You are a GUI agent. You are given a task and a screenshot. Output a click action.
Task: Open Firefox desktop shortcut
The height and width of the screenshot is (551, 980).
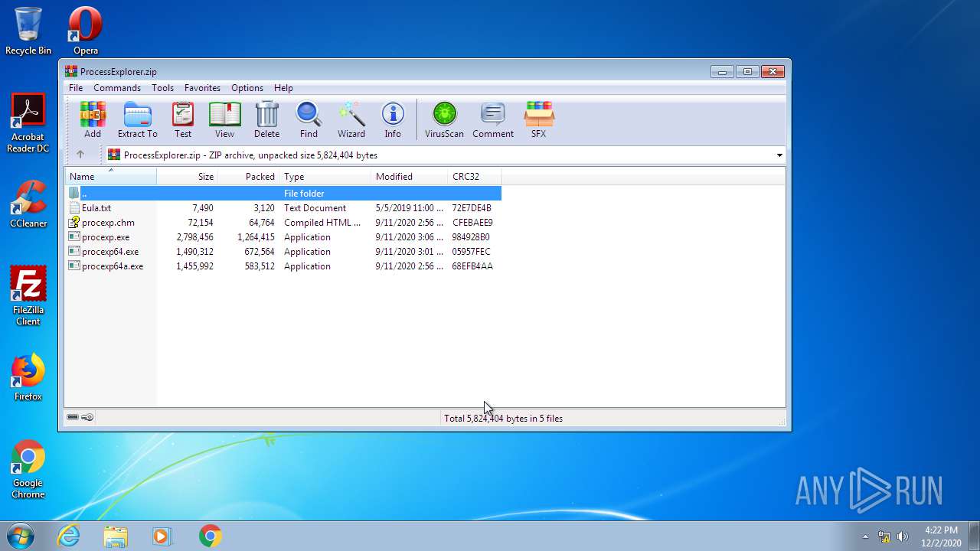[x=28, y=377]
